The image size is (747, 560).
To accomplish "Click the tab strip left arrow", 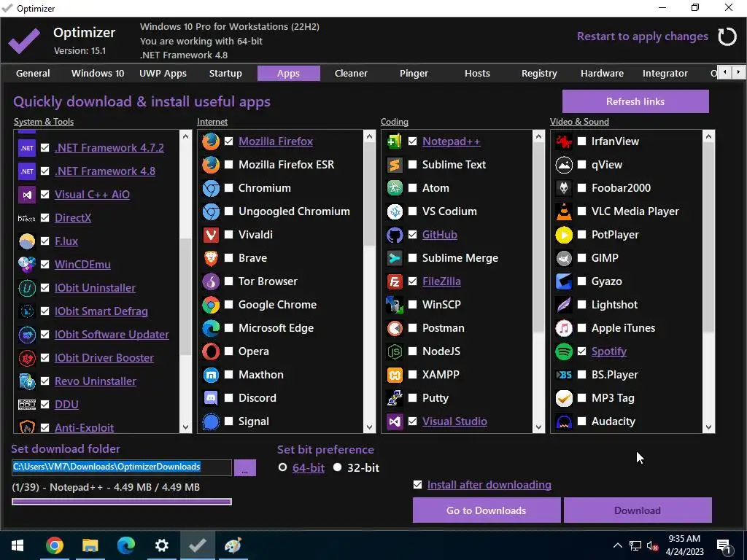I will pyautogui.click(x=724, y=72).
